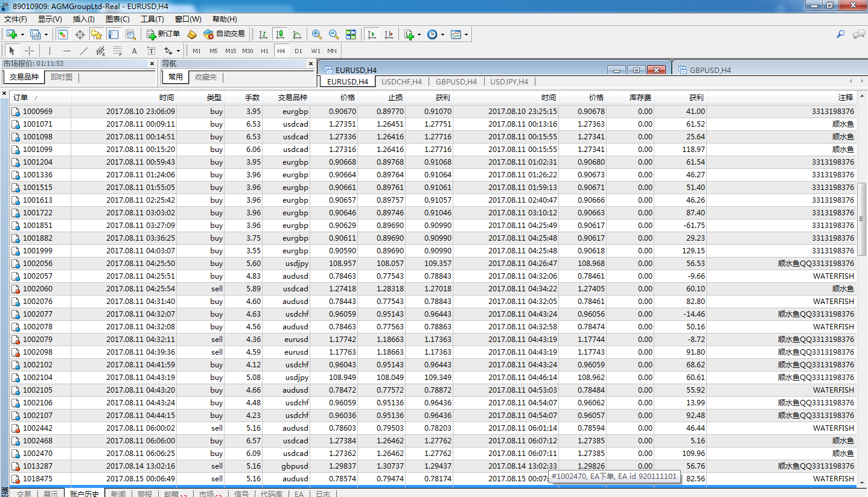Image resolution: width=868 pixels, height=497 pixels.
Task: Select the crosshair tool
Action: (29, 51)
